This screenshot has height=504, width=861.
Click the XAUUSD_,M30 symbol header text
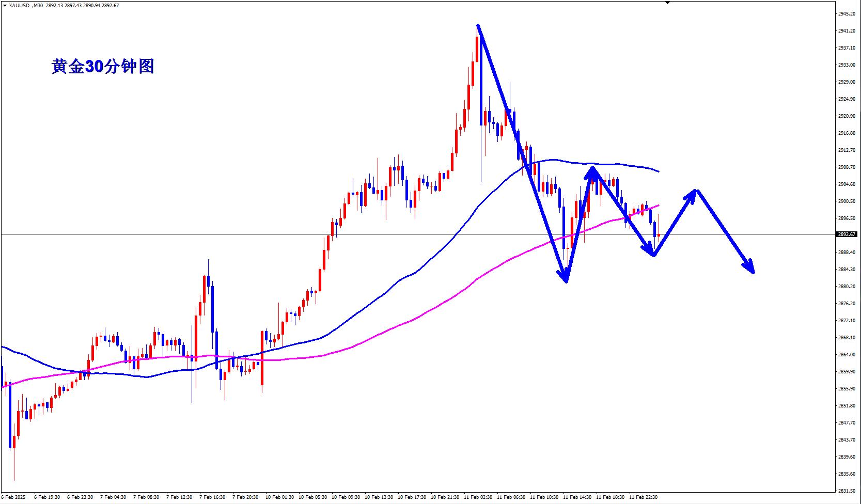coord(26,6)
